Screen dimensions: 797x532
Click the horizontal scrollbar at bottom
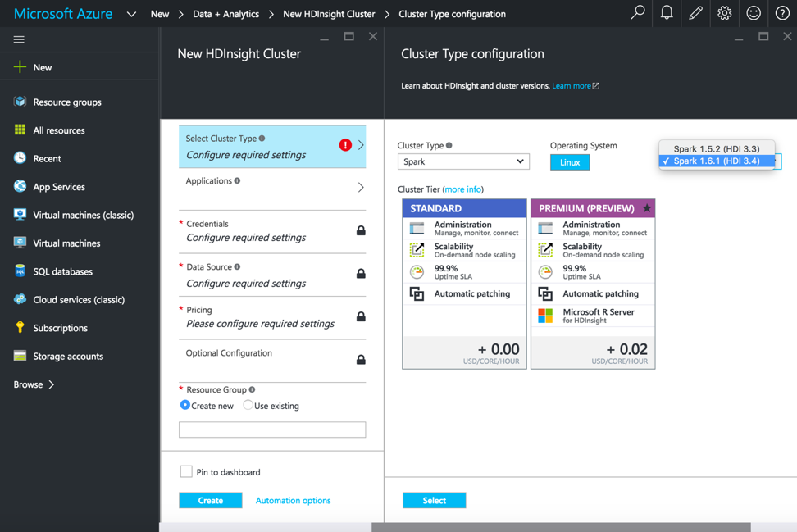pos(561,527)
